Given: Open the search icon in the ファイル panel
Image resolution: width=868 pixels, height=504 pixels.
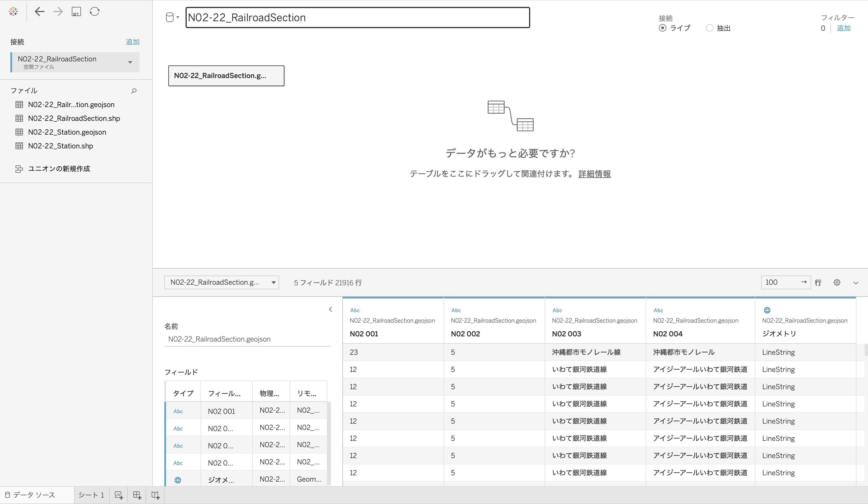Looking at the screenshot, I should point(134,91).
